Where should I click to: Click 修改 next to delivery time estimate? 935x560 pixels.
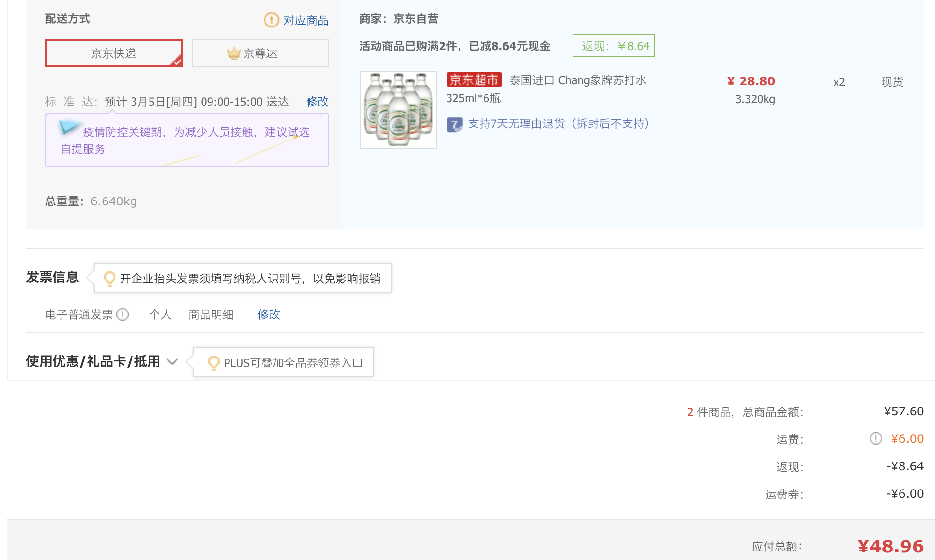(317, 102)
